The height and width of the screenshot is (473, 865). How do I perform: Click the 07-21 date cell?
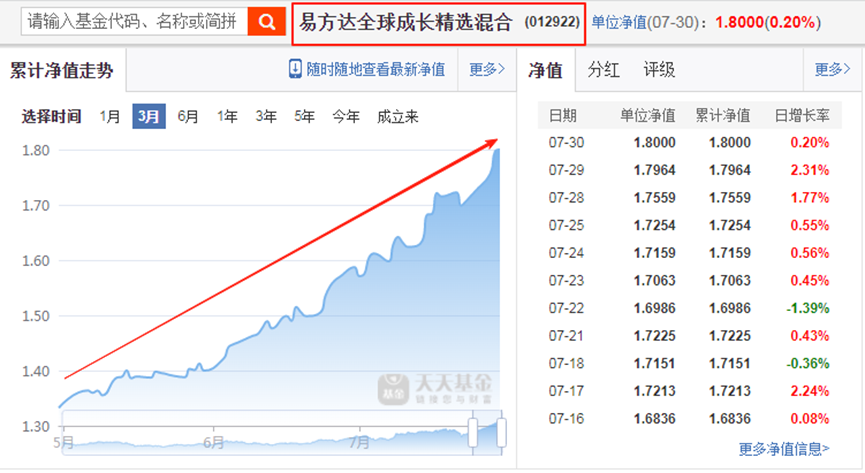point(567,336)
